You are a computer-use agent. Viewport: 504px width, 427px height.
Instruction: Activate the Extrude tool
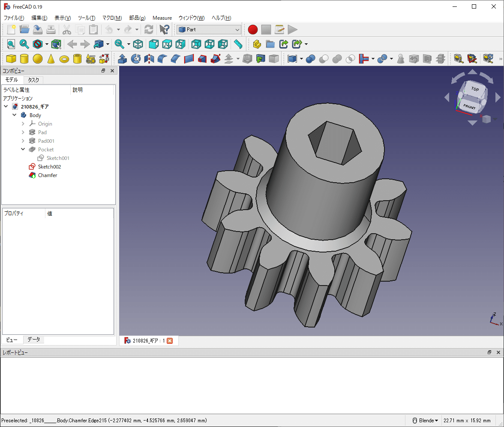click(123, 59)
